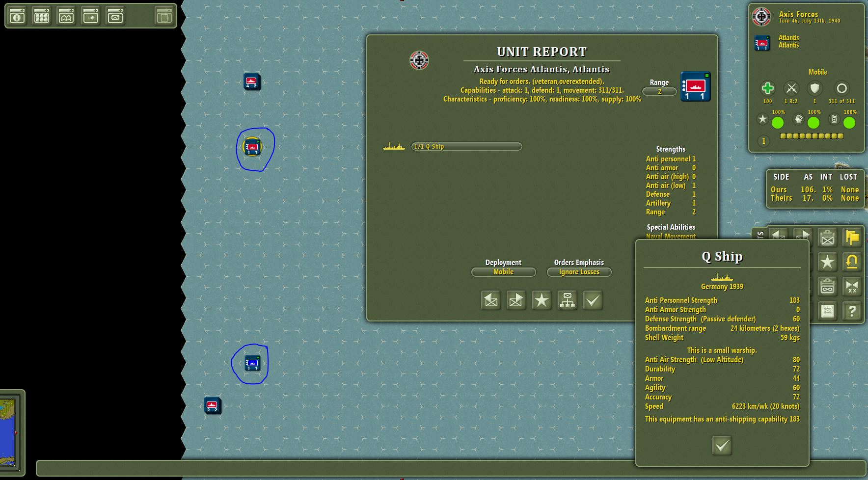
Task: Click the Atlantis unit counter in Axis Forces panel
Action: (x=762, y=43)
